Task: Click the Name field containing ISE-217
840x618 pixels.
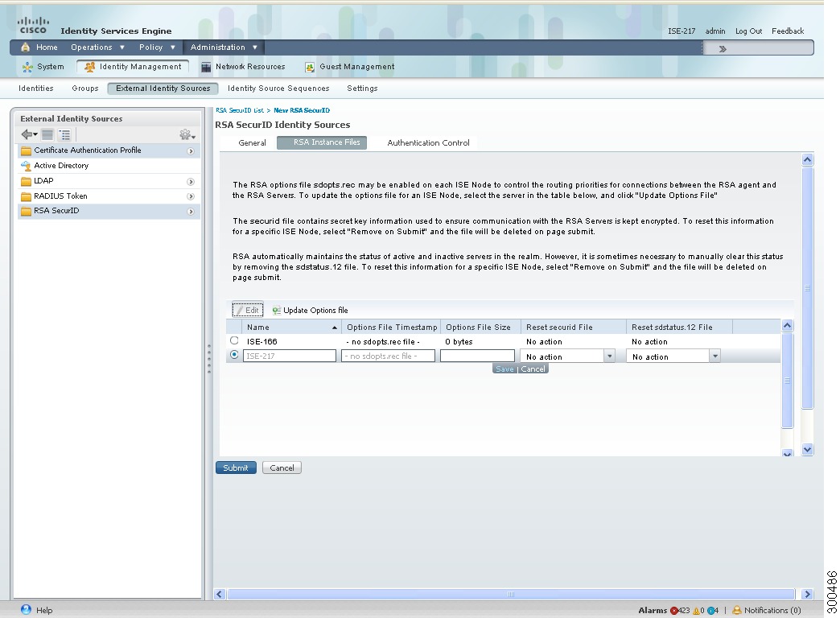Action: click(290, 356)
